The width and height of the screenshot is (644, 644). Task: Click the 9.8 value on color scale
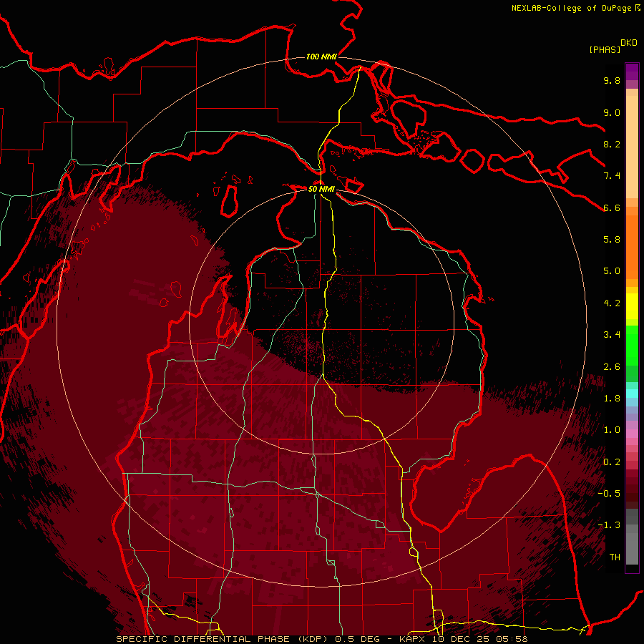pos(612,80)
